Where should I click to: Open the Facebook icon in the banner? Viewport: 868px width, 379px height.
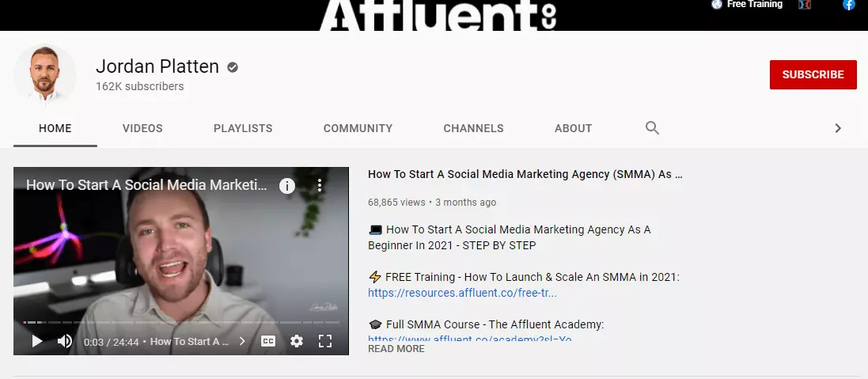tap(849, 5)
